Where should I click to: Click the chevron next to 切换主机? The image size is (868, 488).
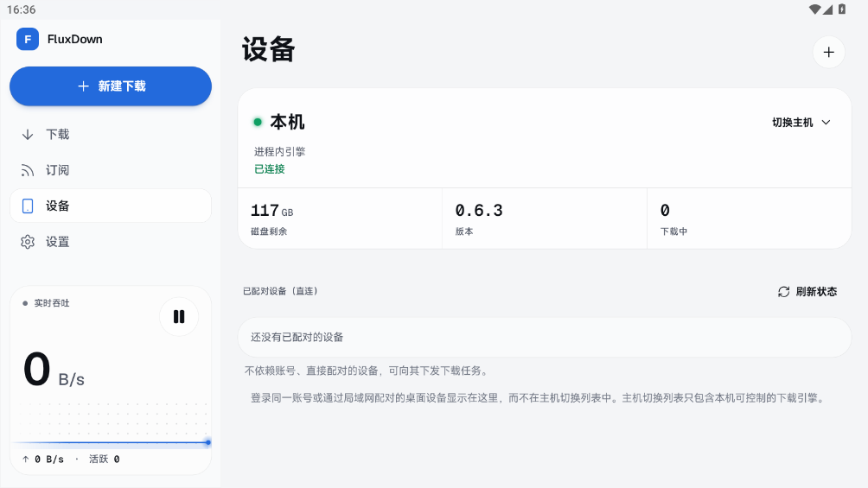click(x=826, y=123)
